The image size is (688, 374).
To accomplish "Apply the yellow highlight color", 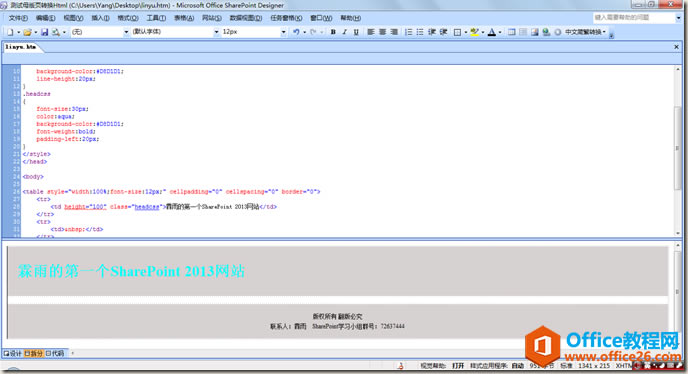I will pos(474,32).
